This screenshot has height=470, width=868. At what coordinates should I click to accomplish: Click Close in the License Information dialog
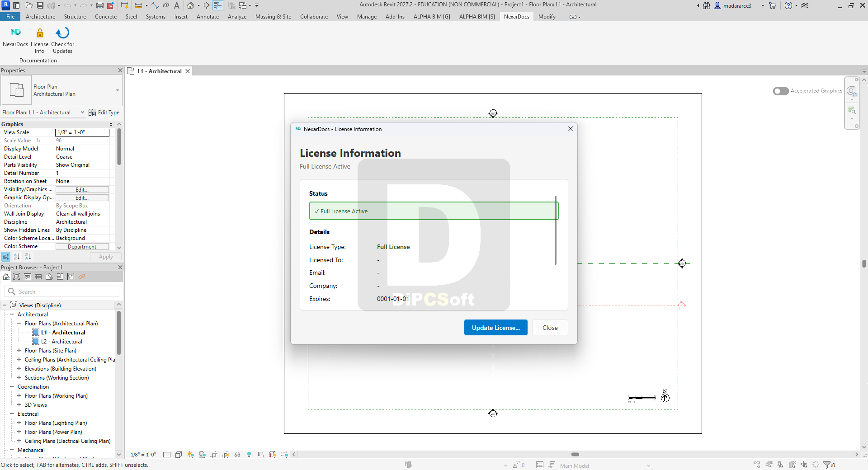[550, 328]
